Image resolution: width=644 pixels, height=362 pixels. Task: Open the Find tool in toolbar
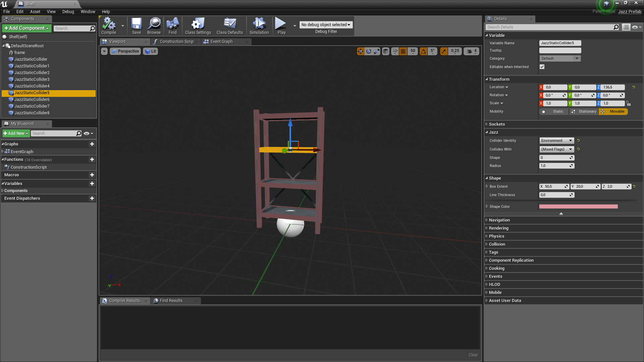click(x=172, y=26)
